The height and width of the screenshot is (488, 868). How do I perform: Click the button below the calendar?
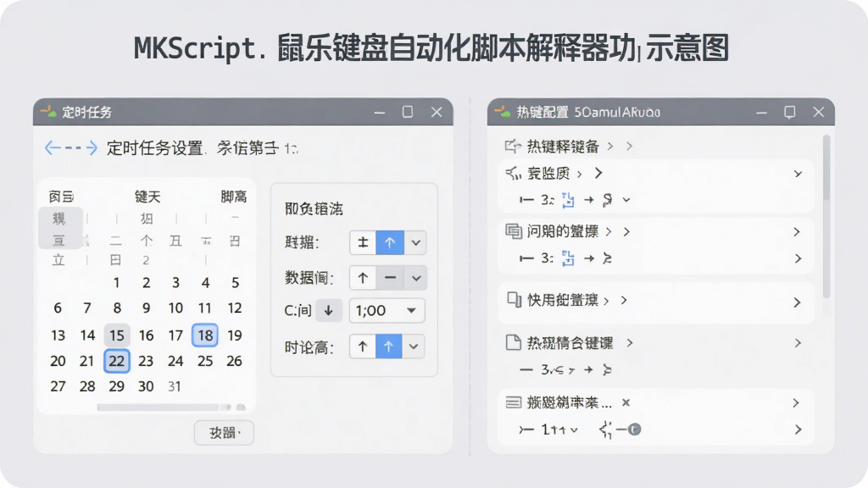click(224, 433)
